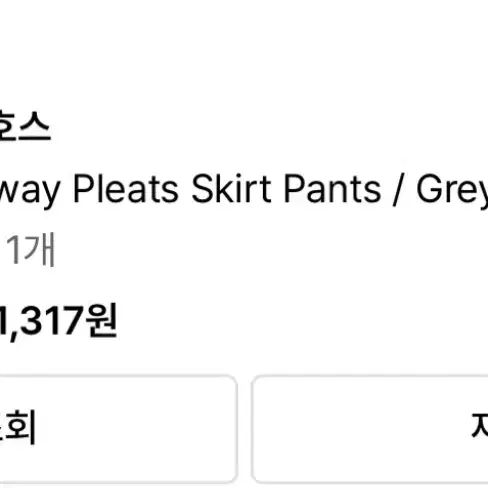Open the underlined brand link ending in 호스
This screenshot has width=488, height=488.
(x=24, y=127)
